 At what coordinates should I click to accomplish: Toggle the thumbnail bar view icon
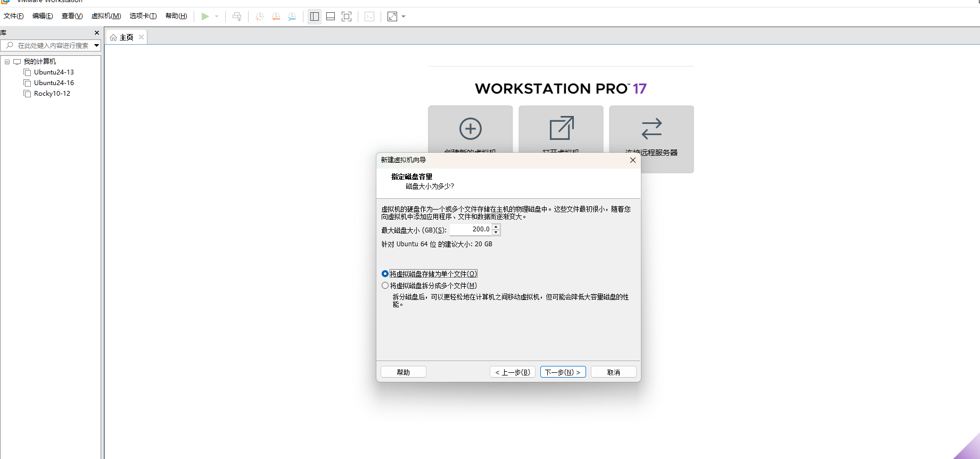point(331,16)
